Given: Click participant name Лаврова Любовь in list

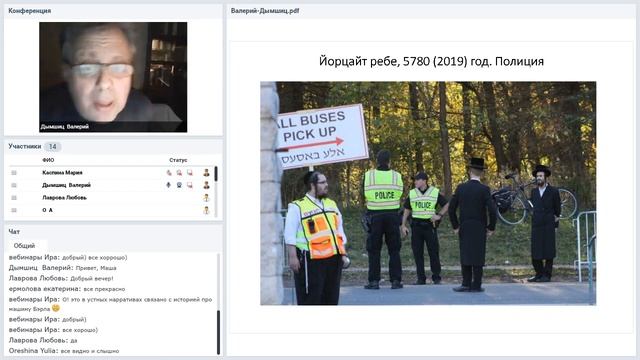Looking at the screenshot, I should (64, 198).
